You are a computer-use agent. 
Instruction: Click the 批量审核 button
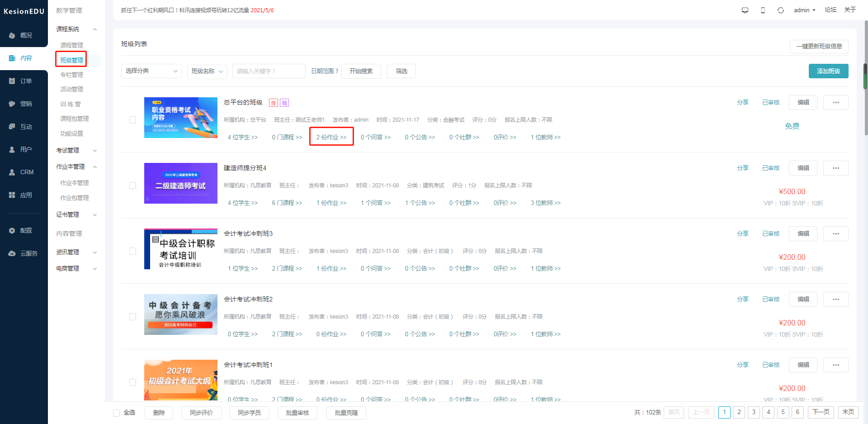coord(297,413)
